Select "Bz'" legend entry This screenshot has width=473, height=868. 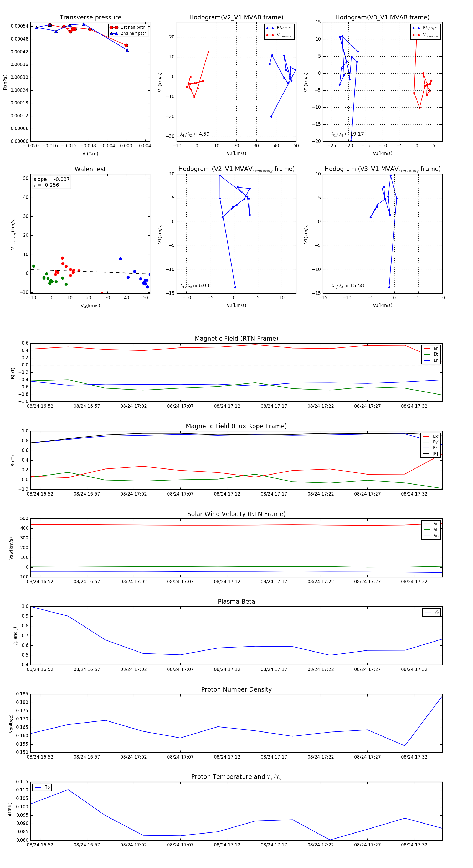[431, 448]
